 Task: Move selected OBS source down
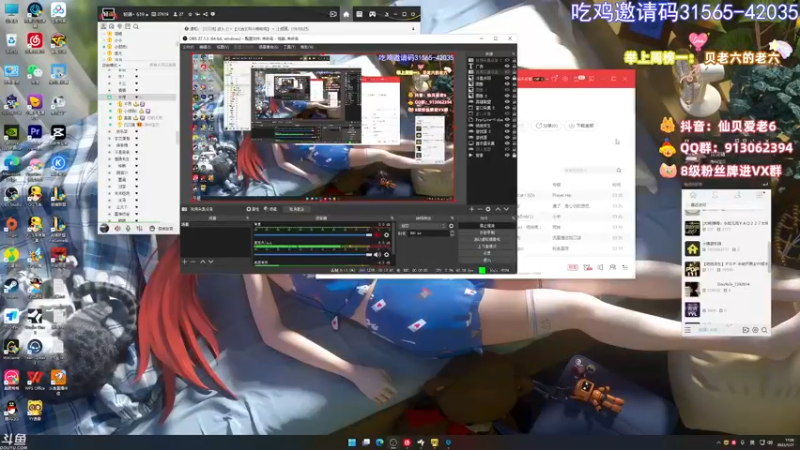[x=506, y=209]
